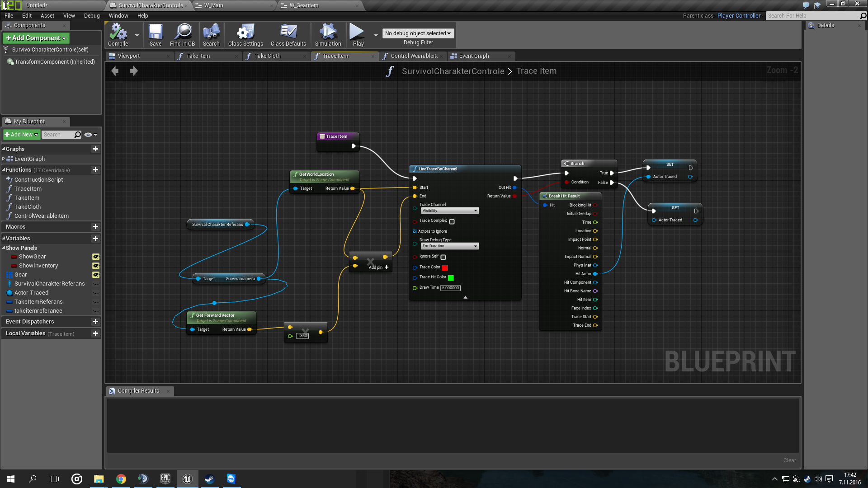Click Add pin on multiply node
Image resolution: width=868 pixels, height=488 pixels.
tap(378, 267)
